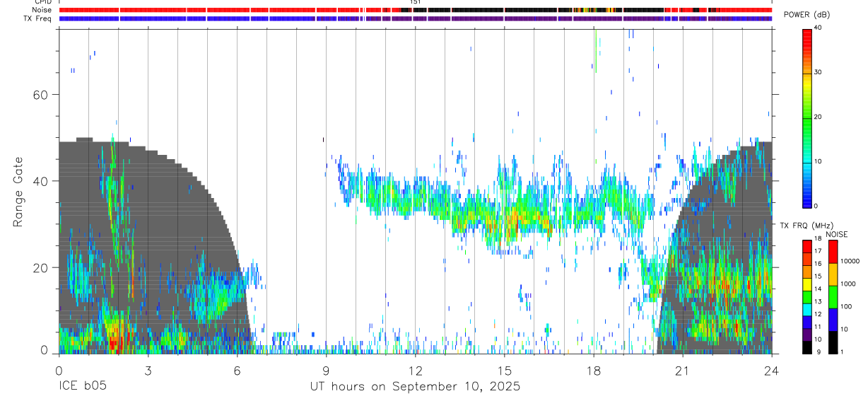Choose the black 9–10 MHz frequency swatch
868x401 pixels.
point(807,347)
